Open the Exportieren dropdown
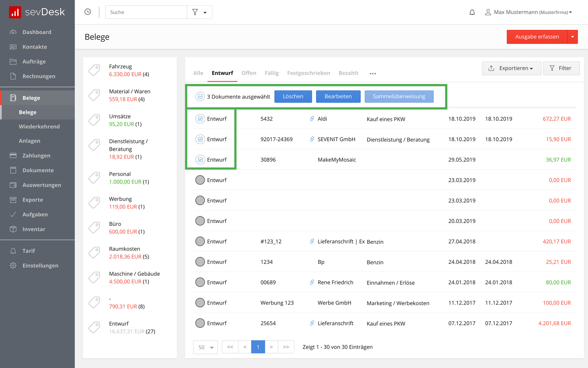This screenshot has height=368, width=588. [512, 68]
